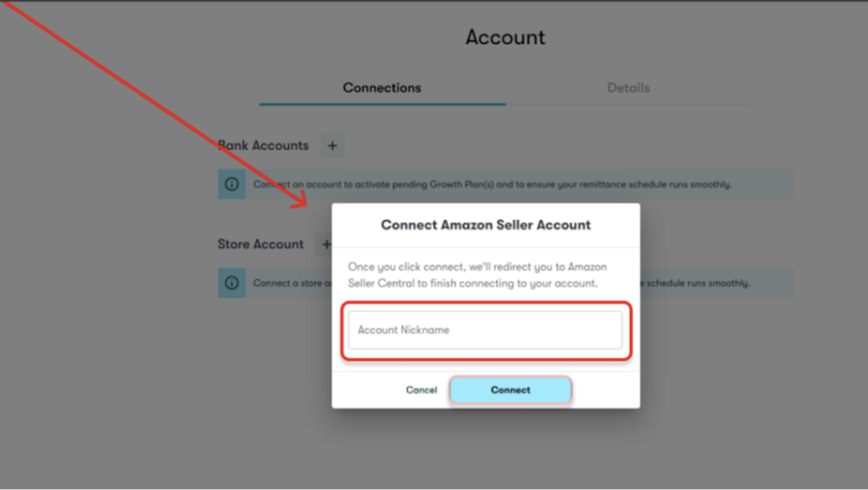Click the info icon in Store Account banner
Screen dimensions: 868x490
pyautogui.click(x=232, y=283)
